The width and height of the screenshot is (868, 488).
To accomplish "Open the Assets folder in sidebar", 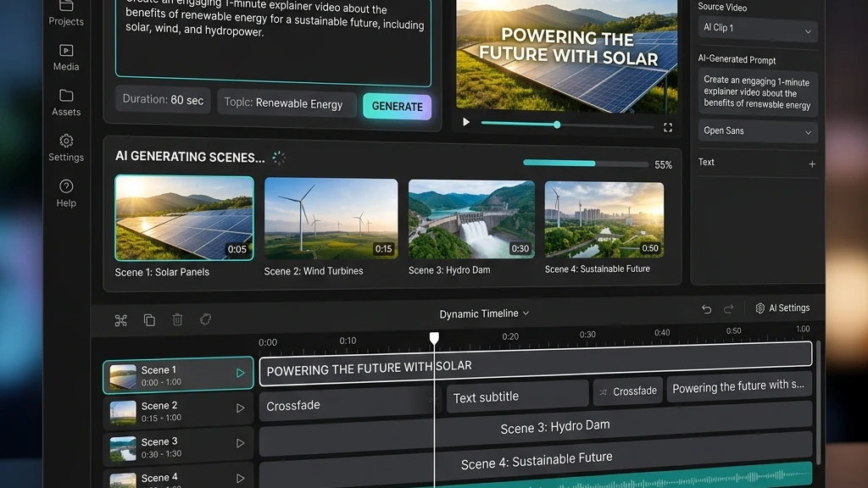I will click(x=66, y=103).
